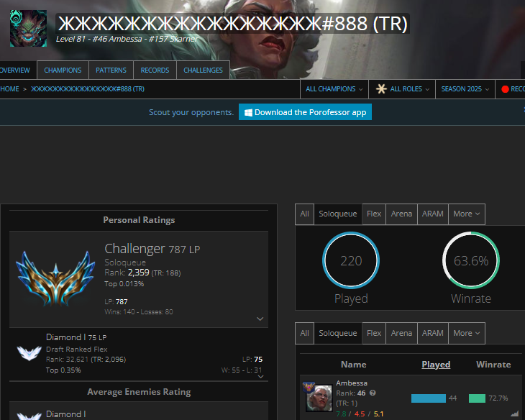Open the Ambessa stats graph icon
Image resolution: width=525 pixels, height=420 pixels.
click(x=514, y=414)
